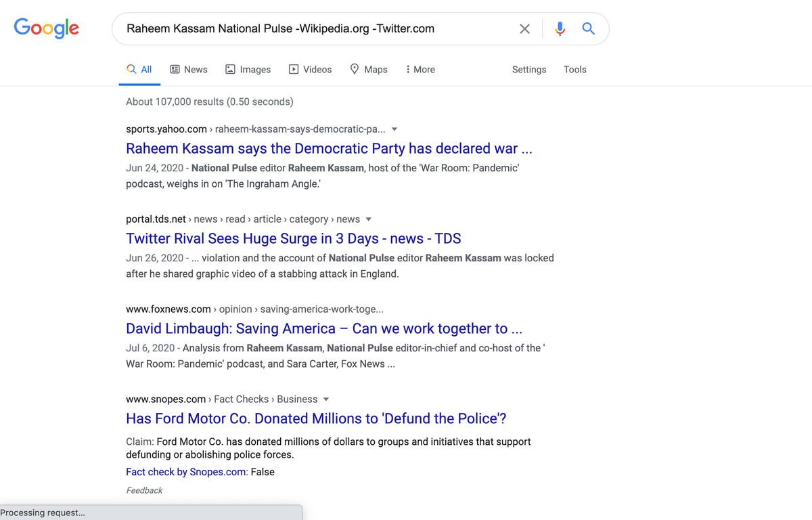Expand sports.yahoo.com result options arrow
This screenshot has width=812, height=520.
(394, 129)
